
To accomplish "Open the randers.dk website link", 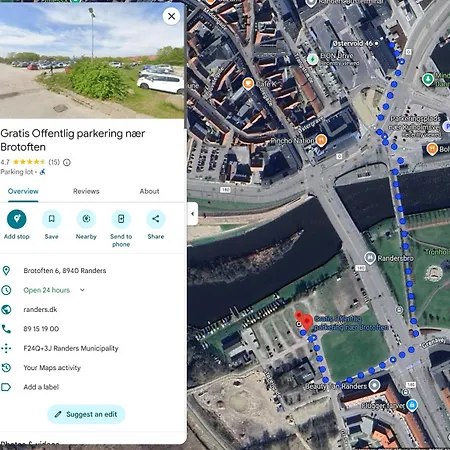I will 40,310.
